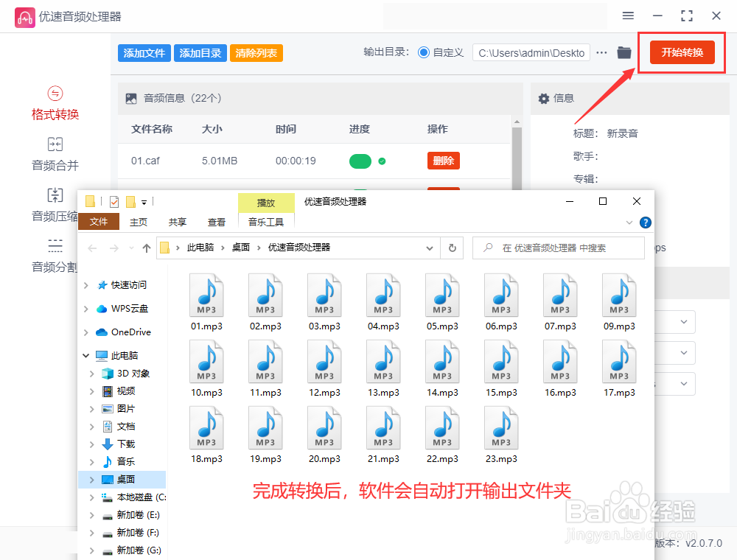Click the Explorer search box
The width and height of the screenshot is (737, 560).
(x=559, y=248)
